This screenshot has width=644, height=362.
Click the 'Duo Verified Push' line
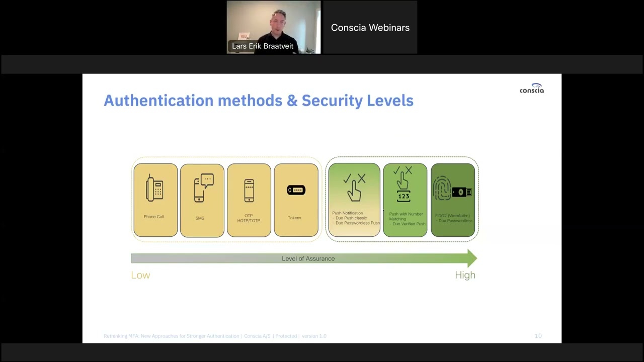pos(407,224)
